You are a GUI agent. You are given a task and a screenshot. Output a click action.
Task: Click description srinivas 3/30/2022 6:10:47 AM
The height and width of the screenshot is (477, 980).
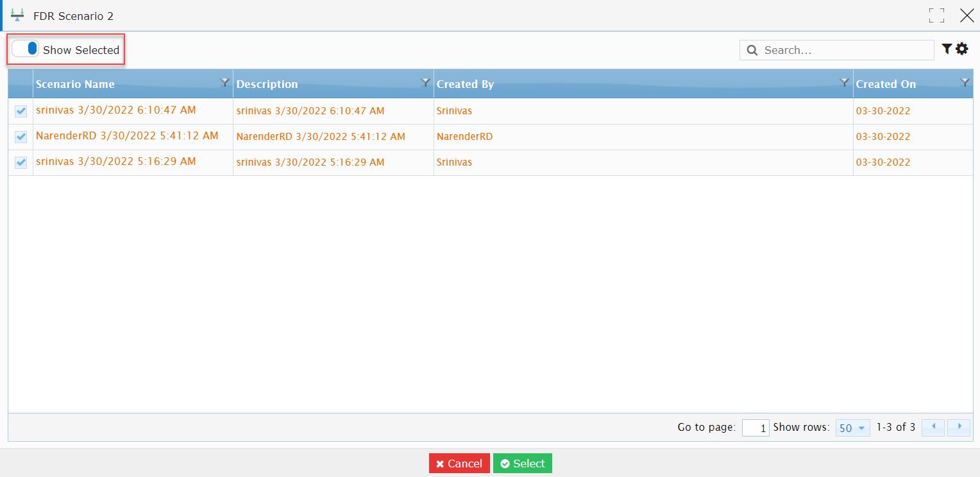pyautogui.click(x=310, y=110)
